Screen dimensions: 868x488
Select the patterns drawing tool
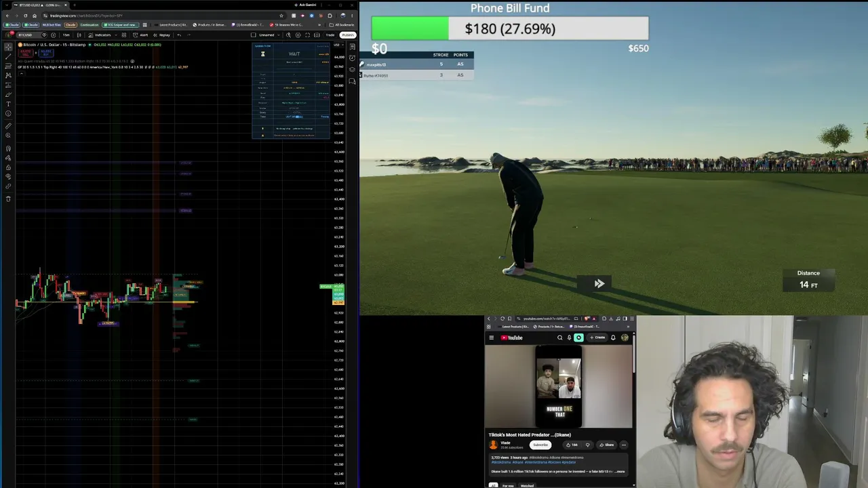coord(8,75)
